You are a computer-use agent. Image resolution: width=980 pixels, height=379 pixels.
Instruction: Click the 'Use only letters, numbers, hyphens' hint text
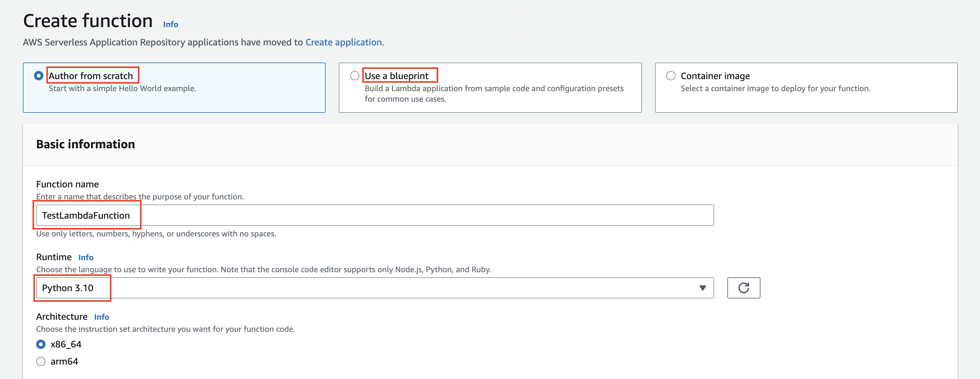[156, 234]
